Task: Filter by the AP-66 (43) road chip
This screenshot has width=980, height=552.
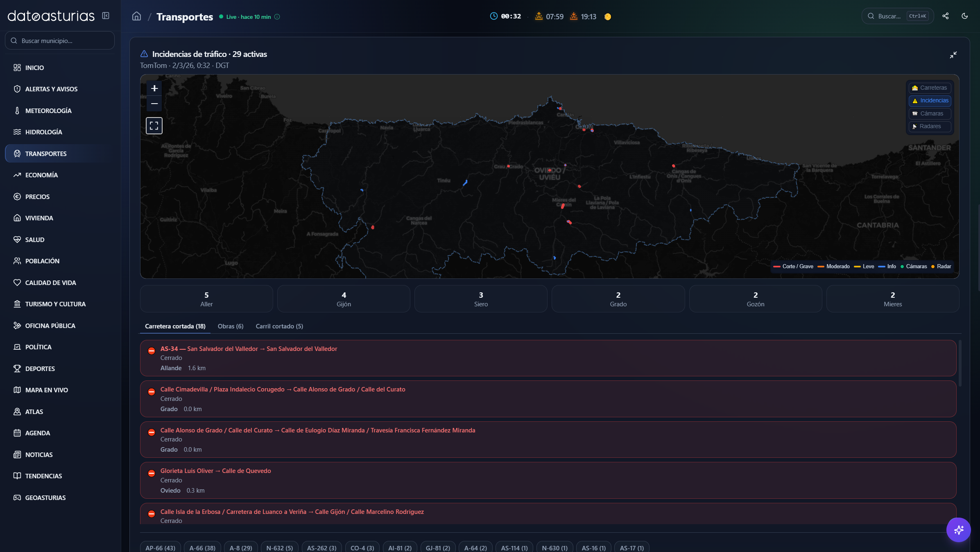Action: pos(161,547)
